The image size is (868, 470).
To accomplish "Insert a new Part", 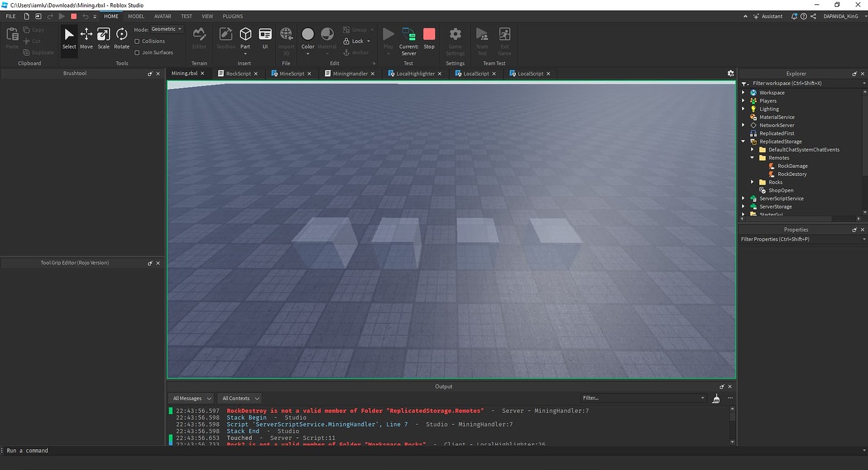I will [x=245, y=38].
